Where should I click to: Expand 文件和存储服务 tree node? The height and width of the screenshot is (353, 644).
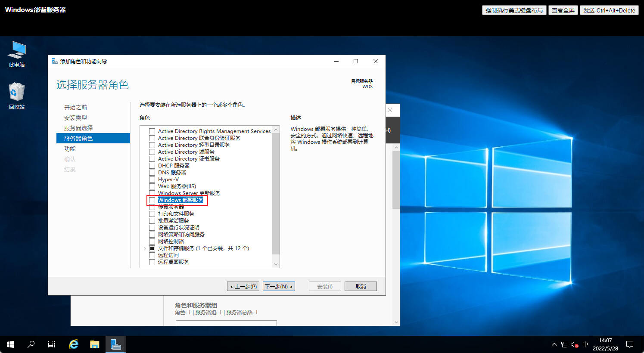(145, 248)
